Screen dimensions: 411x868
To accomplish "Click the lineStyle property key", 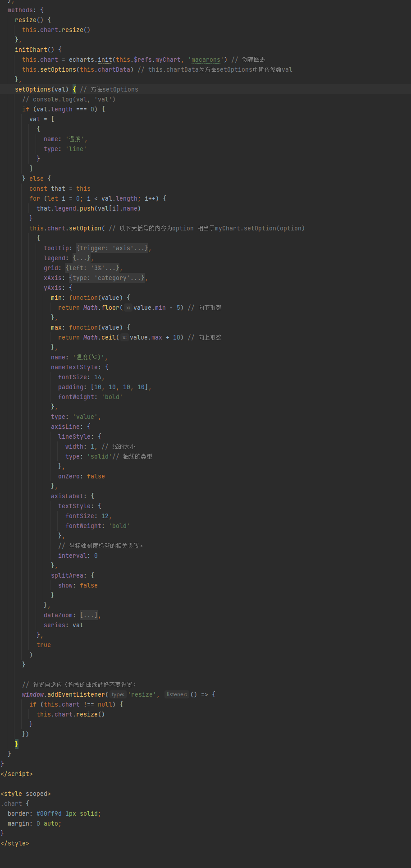I will point(74,436).
